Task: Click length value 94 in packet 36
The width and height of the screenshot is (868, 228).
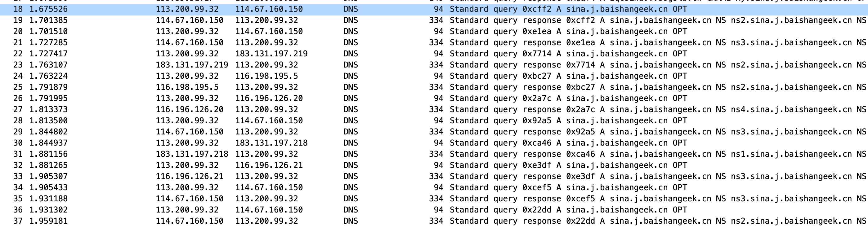Action: pos(438,209)
